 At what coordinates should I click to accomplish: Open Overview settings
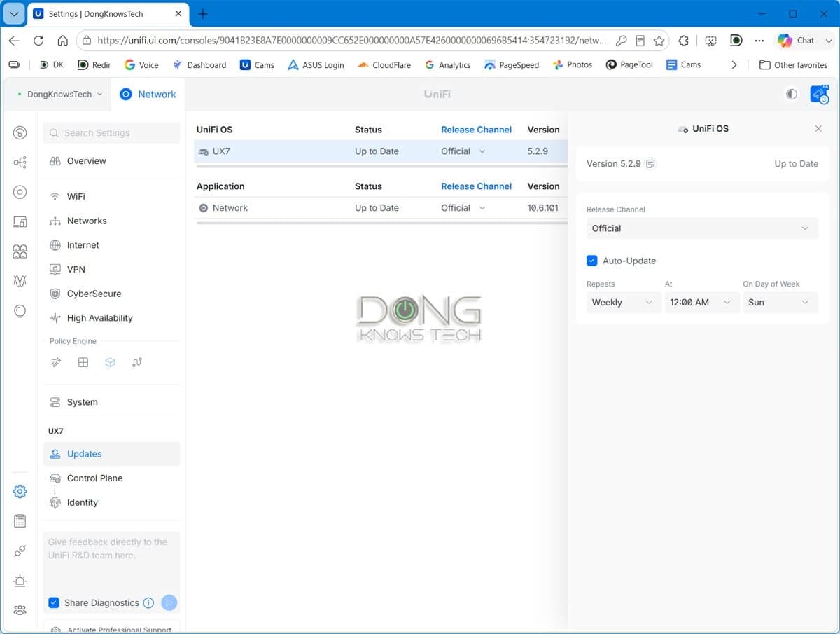[111, 161]
